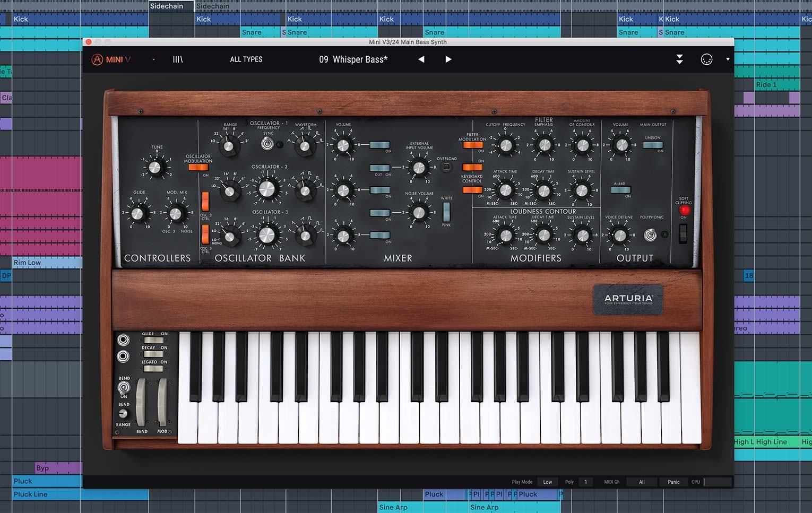
Task: Toggle the Glide ON keyboard switch
Action: tap(153, 341)
